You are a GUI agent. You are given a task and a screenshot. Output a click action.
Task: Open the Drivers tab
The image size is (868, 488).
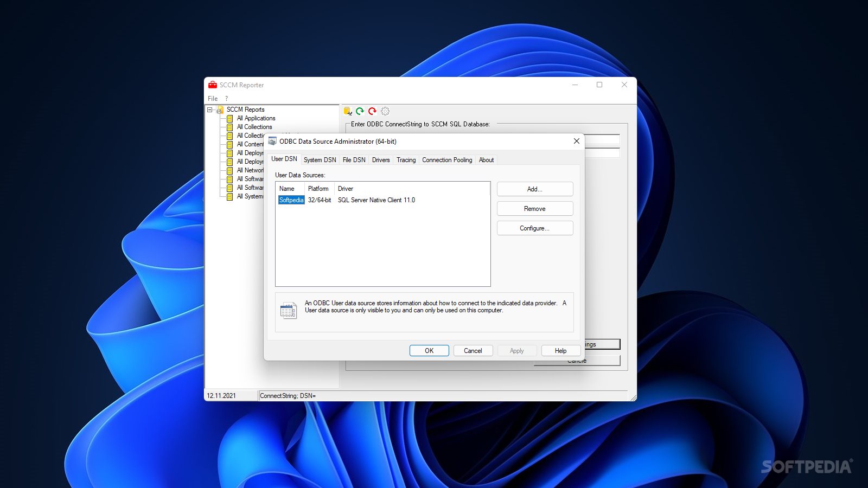pyautogui.click(x=381, y=160)
